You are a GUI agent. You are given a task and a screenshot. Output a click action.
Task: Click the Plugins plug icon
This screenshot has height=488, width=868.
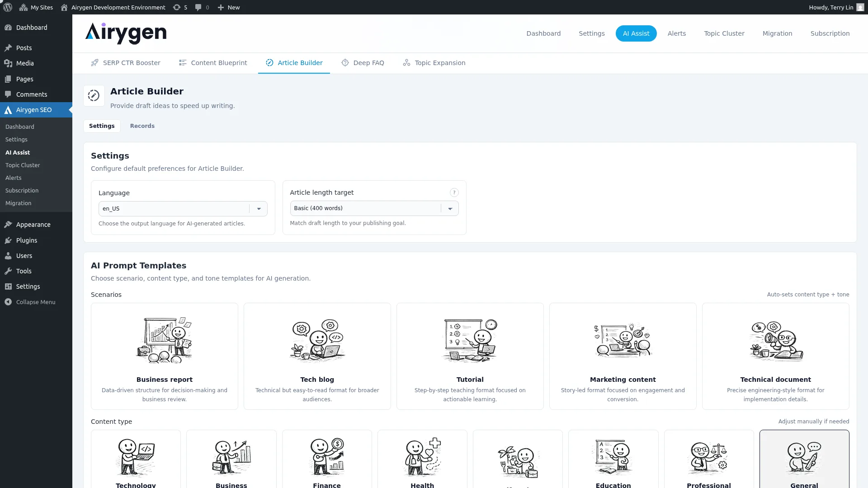coord(8,240)
